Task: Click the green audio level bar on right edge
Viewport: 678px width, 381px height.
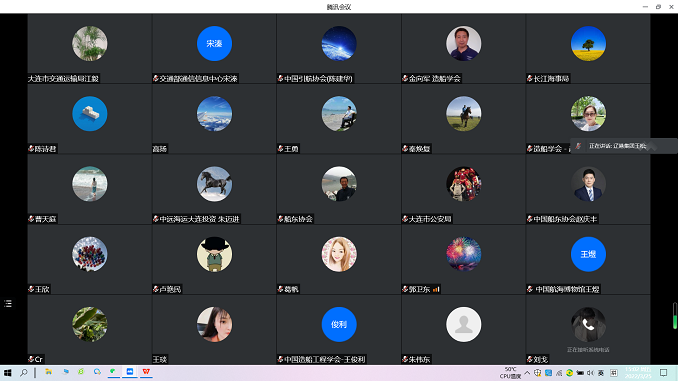Action: pyautogui.click(x=675, y=316)
